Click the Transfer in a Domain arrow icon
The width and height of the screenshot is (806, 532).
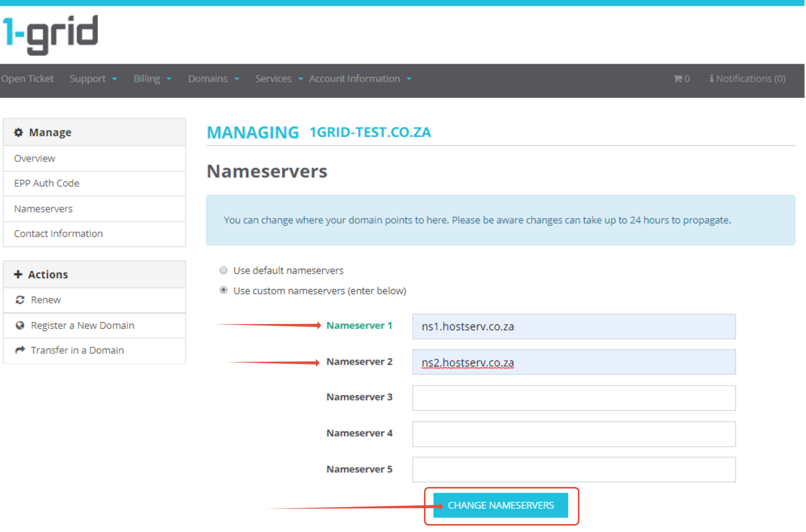tap(20, 350)
